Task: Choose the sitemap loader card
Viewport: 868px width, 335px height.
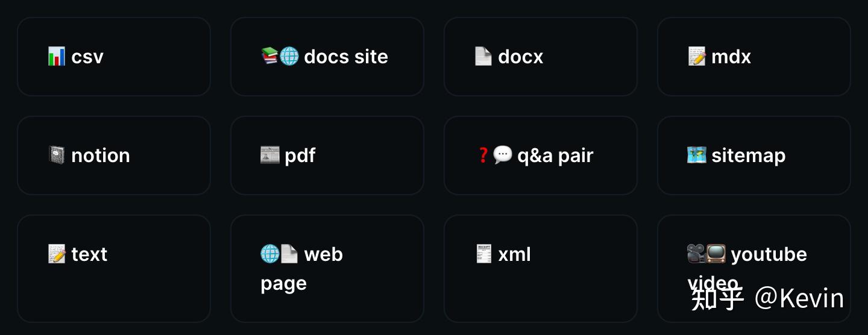Action: pos(754,155)
